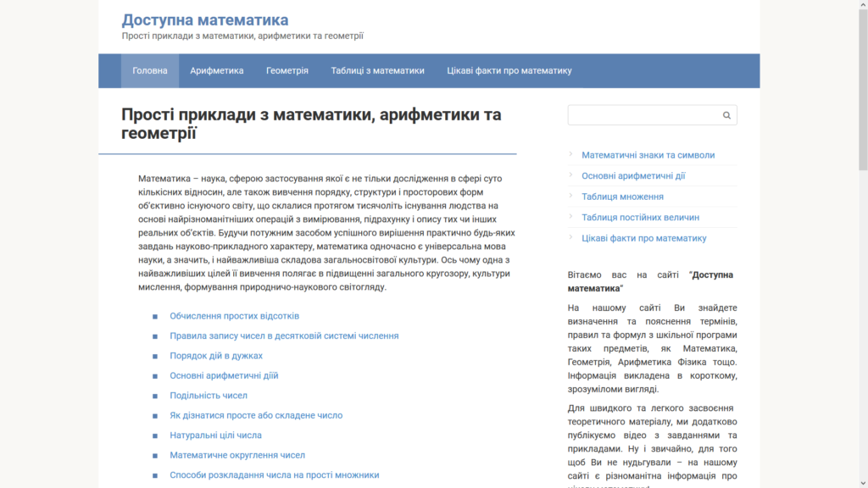The height and width of the screenshot is (488, 868).
Task: Open sidebar link Математичні знаки та символи
Action: [x=648, y=155]
